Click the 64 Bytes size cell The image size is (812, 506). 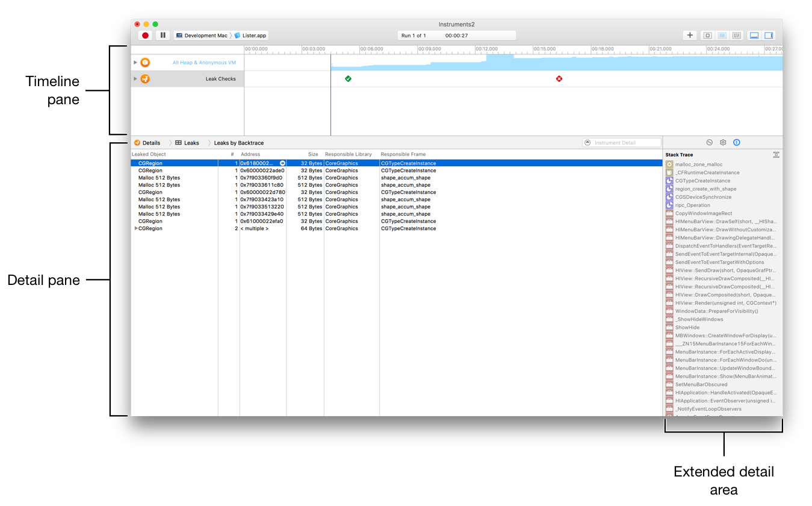pos(312,228)
